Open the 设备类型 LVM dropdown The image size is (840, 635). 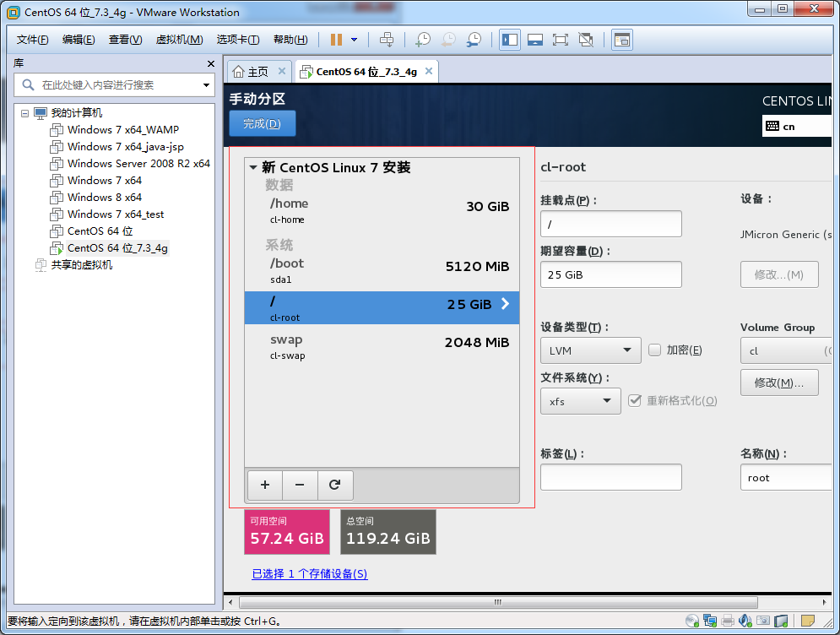pos(590,350)
